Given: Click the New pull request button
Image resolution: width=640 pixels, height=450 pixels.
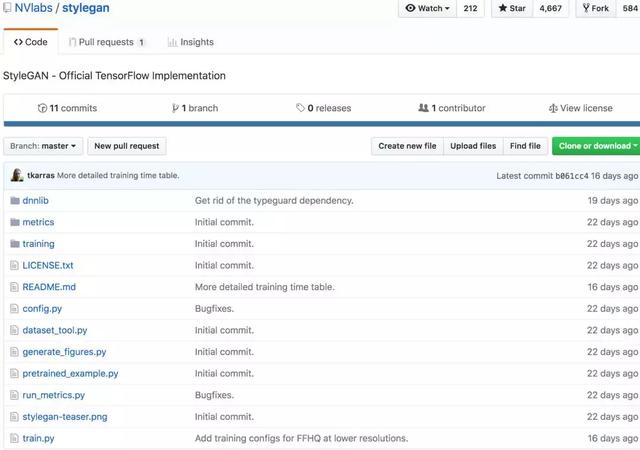Looking at the screenshot, I should pos(127,146).
